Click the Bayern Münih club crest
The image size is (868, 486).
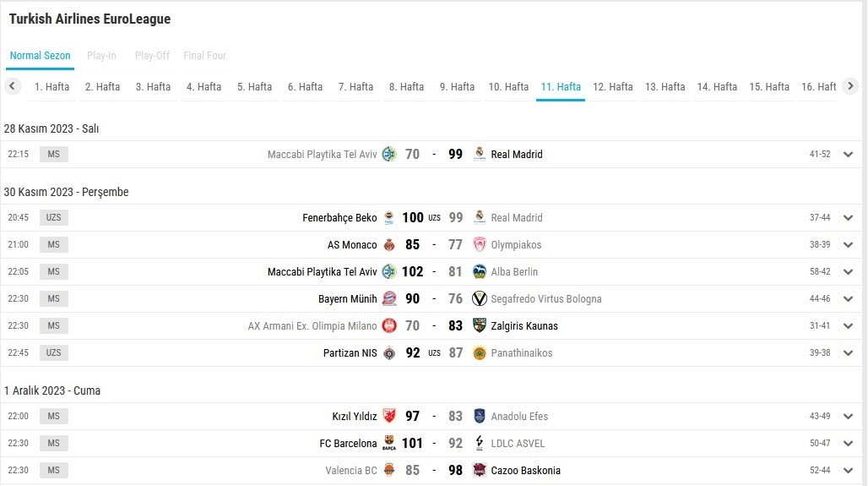click(x=389, y=298)
